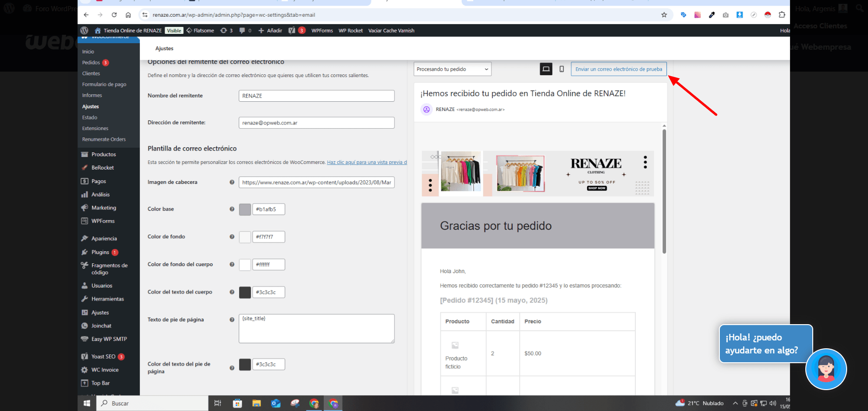Go back using the browser back arrow
Image resolution: width=868 pixels, height=411 pixels.
coord(86,15)
